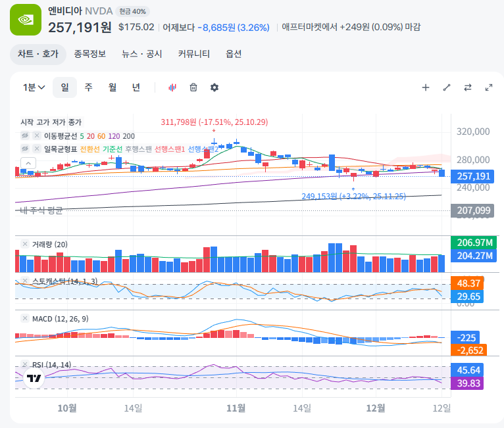The image size is (504, 428).
Task: Select the trend line drawing icon
Action: [447, 87]
